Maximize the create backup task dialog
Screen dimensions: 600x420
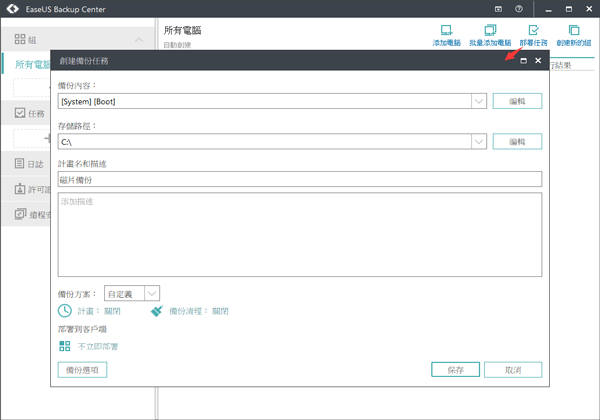tap(523, 61)
